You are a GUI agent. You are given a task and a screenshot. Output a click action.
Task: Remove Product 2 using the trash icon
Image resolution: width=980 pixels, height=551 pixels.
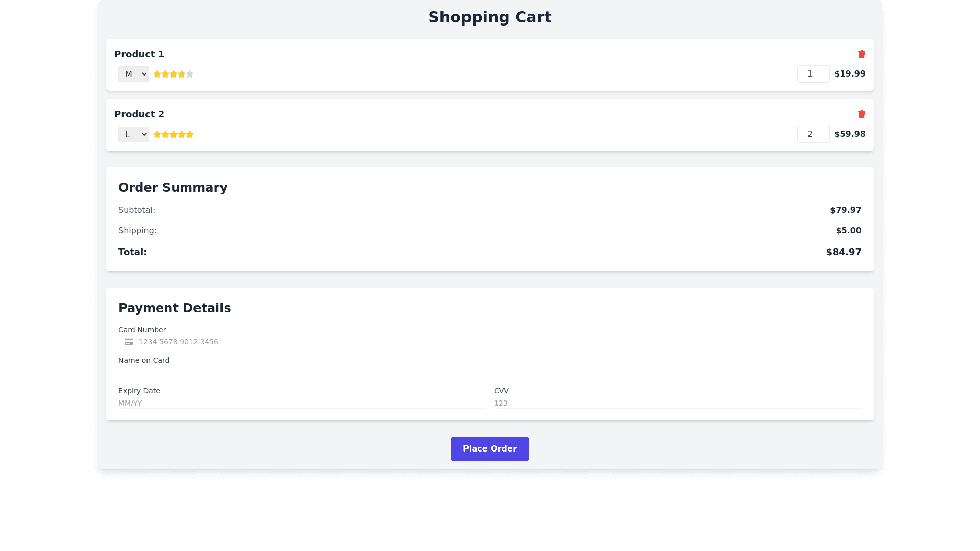pos(861,114)
